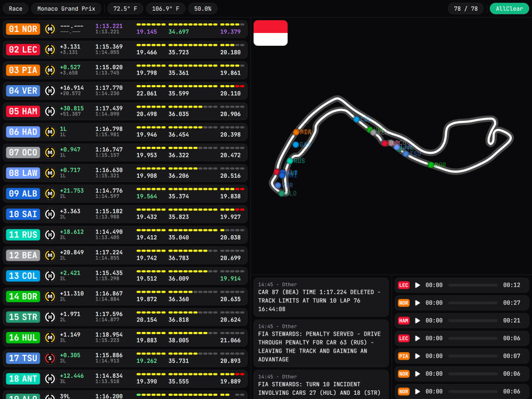The height and width of the screenshot is (399, 532).
Task: Click STR's hard tyre icon
Action: tap(50, 317)
